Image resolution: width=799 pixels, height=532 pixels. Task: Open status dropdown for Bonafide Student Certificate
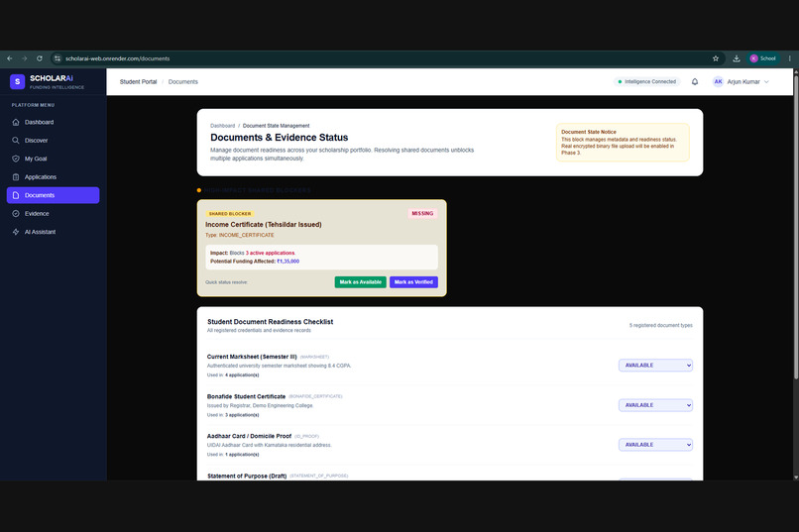[655, 405]
